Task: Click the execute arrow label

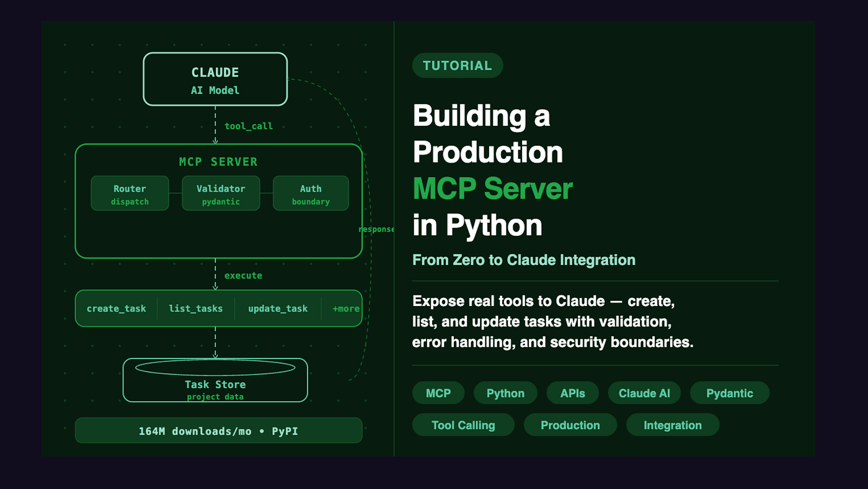Action: coord(243,276)
